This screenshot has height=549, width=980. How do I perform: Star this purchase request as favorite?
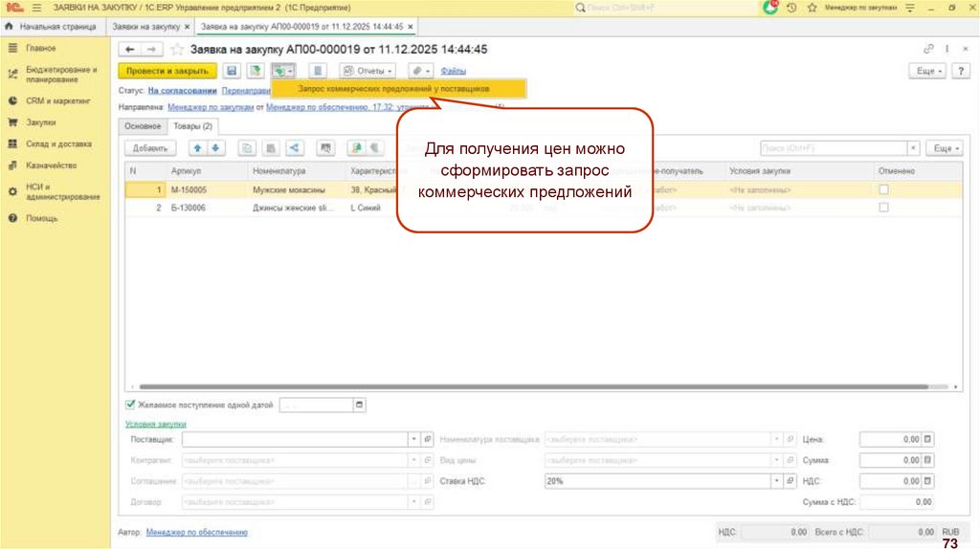[177, 49]
